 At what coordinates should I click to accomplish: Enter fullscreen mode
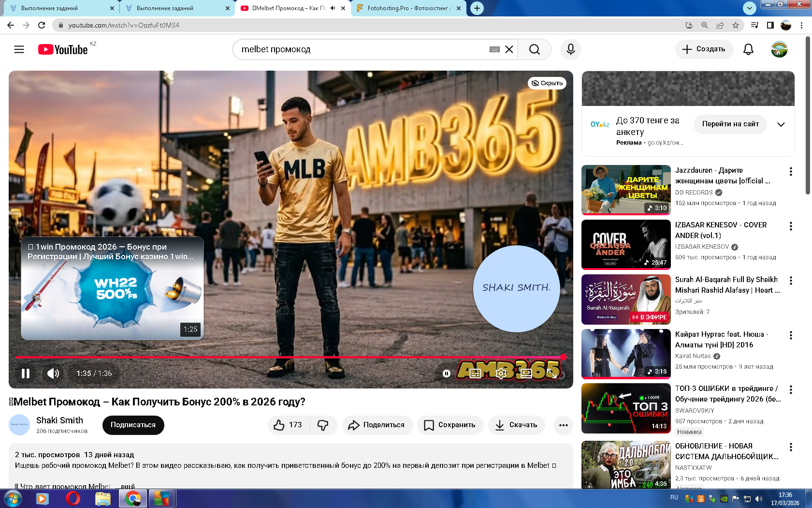click(x=552, y=374)
